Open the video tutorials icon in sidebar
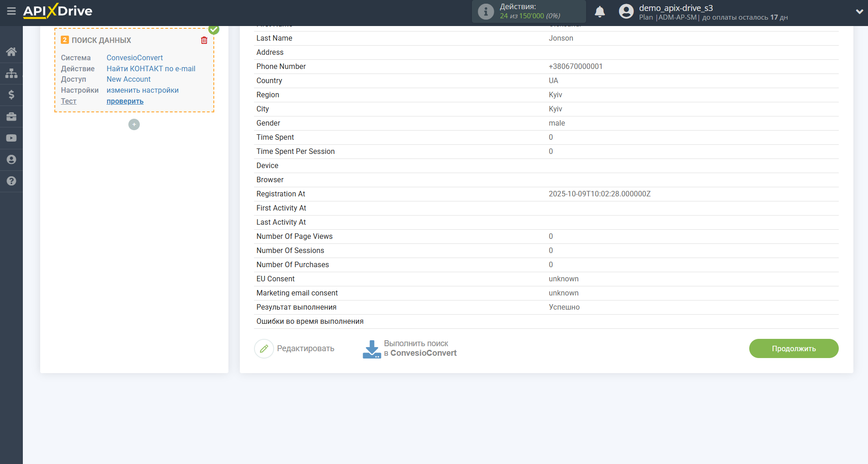The width and height of the screenshot is (868, 464). pos(11,138)
